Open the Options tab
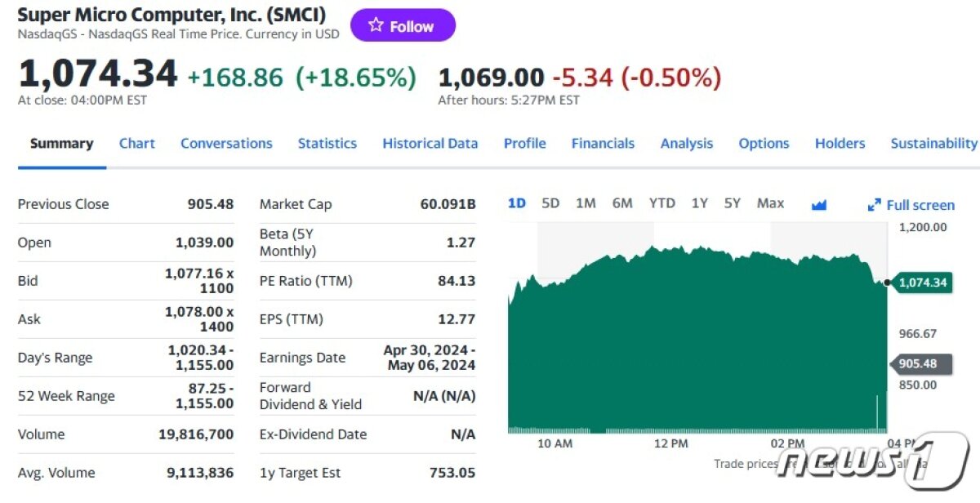Screen dimensions: 980x503 pos(764,144)
